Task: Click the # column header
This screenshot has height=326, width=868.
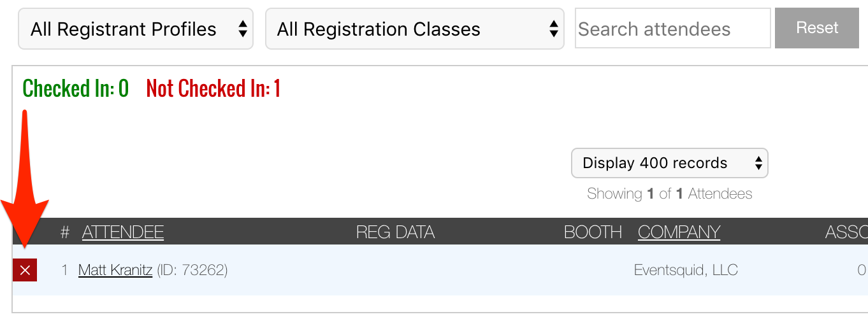Action: (64, 232)
